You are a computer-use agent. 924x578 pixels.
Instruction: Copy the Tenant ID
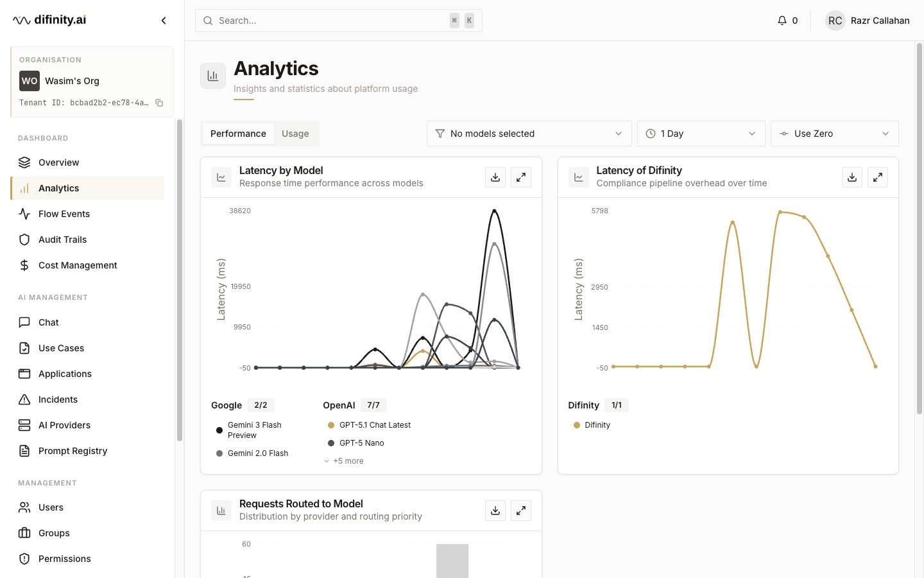click(x=159, y=103)
